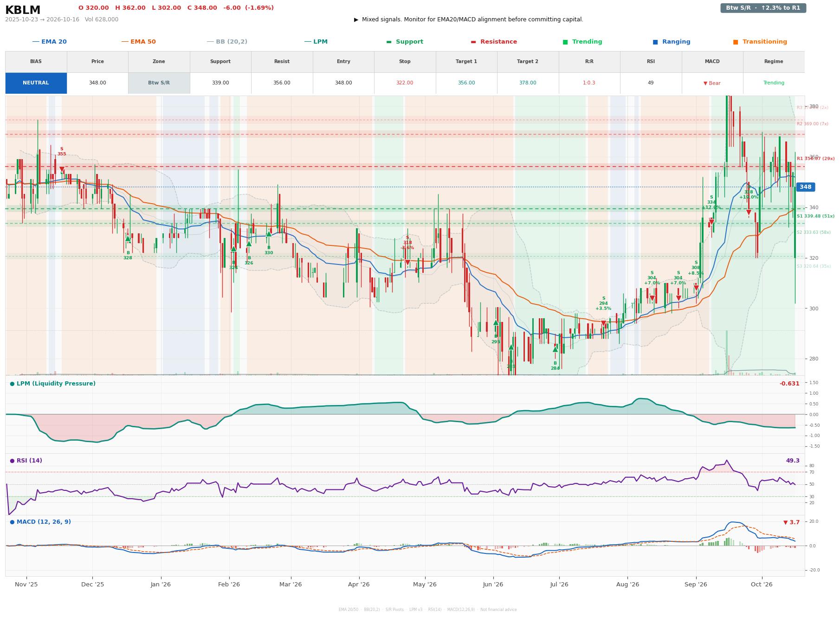Select the RSI value 49 in table

pos(651,83)
